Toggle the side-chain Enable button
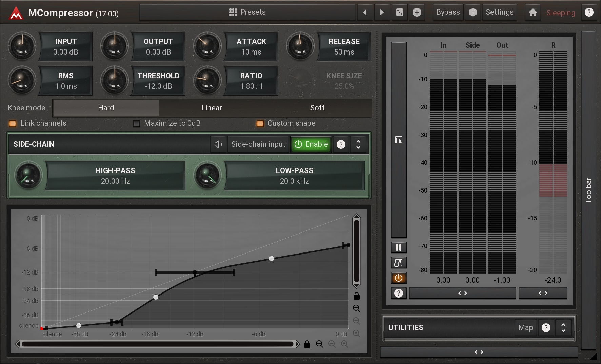The height and width of the screenshot is (364, 601). coord(311,144)
